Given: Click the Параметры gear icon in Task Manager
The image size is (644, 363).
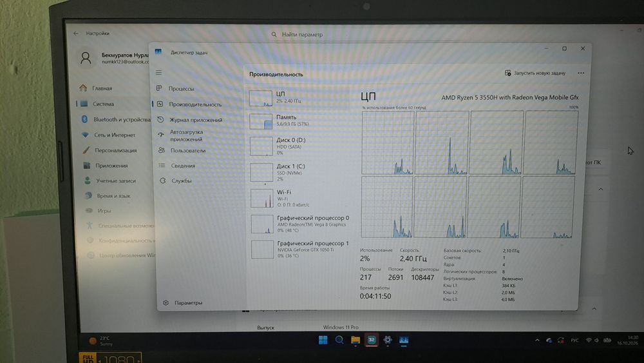Looking at the screenshot, I should (166, 302).
